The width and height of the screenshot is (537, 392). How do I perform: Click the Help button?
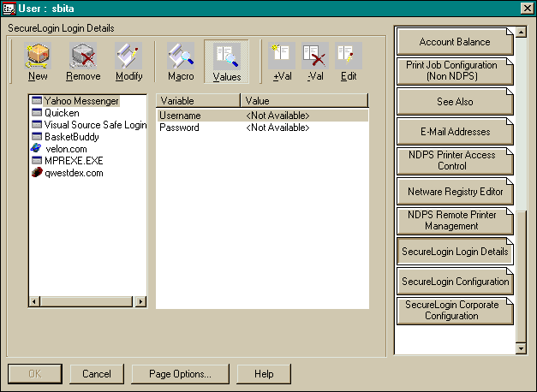[264, 374]
